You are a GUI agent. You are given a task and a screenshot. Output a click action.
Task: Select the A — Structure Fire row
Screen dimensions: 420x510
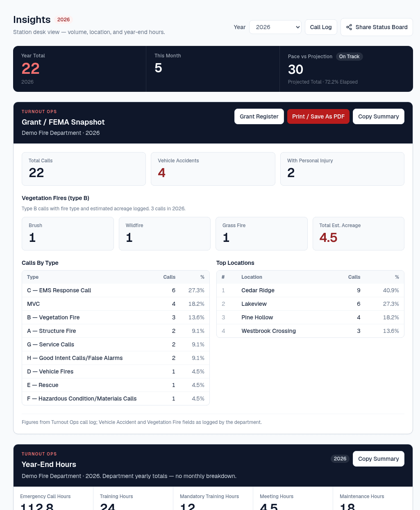(x=116, y=331)
